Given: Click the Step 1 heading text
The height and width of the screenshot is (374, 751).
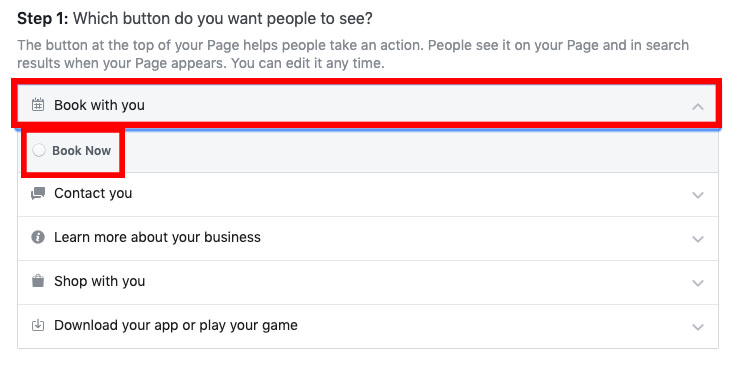Looking at the screenshot, I should pyautogui.click(x=195, y=19).
